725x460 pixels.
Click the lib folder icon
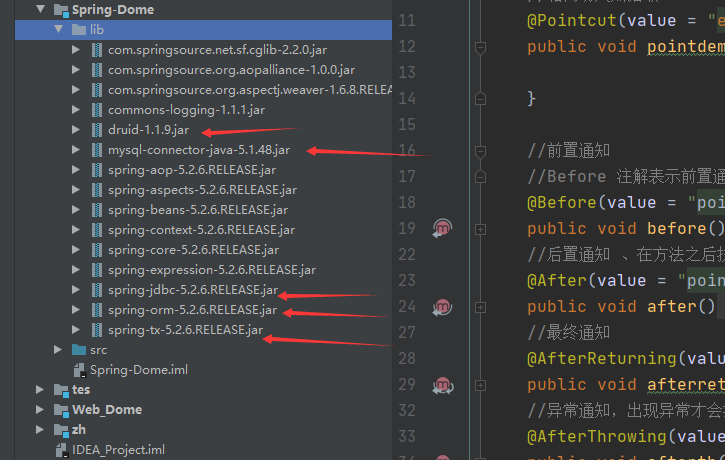click(x=79, y=30)
